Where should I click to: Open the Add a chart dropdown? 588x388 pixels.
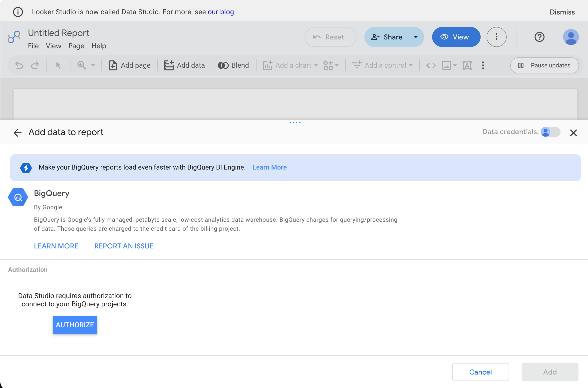pyautogui.click(x=290, y=65)
